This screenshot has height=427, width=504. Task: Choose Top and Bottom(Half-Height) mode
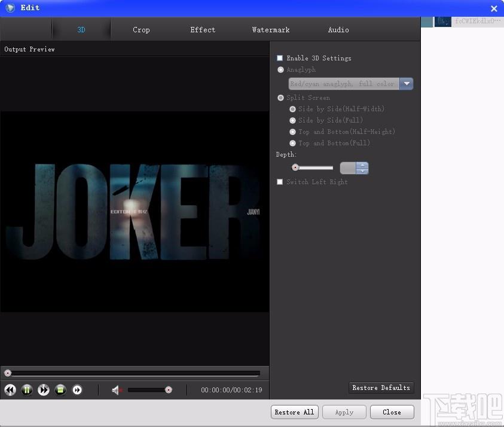[292, 132]
